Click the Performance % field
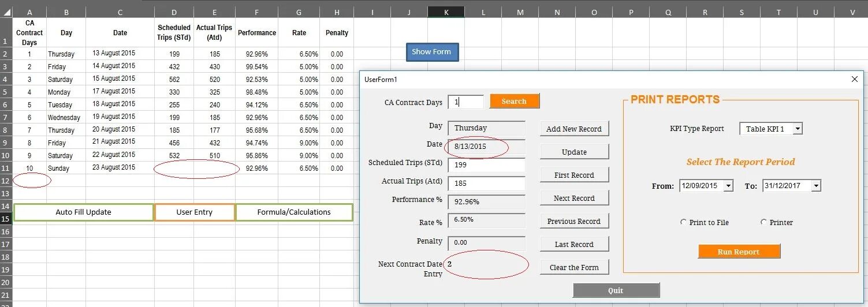 tap(486, 202)
